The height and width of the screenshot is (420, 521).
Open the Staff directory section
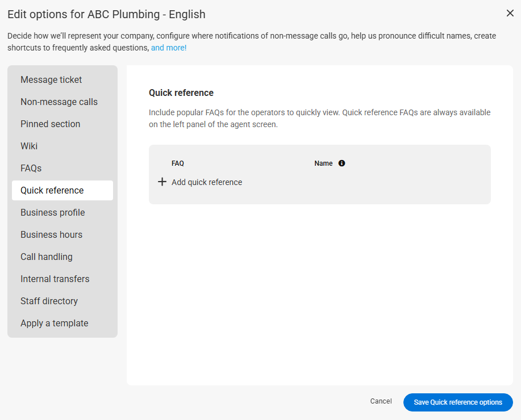[49, 301]
